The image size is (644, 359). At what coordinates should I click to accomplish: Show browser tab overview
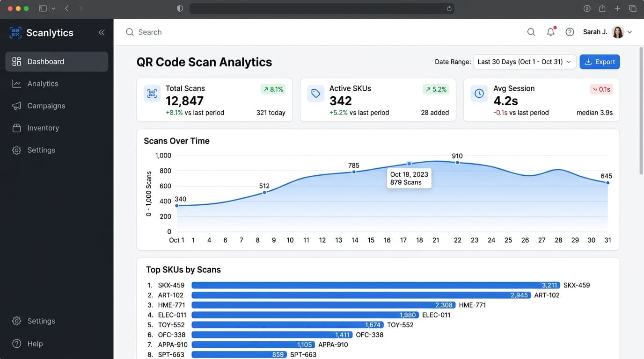coord(632,8)
